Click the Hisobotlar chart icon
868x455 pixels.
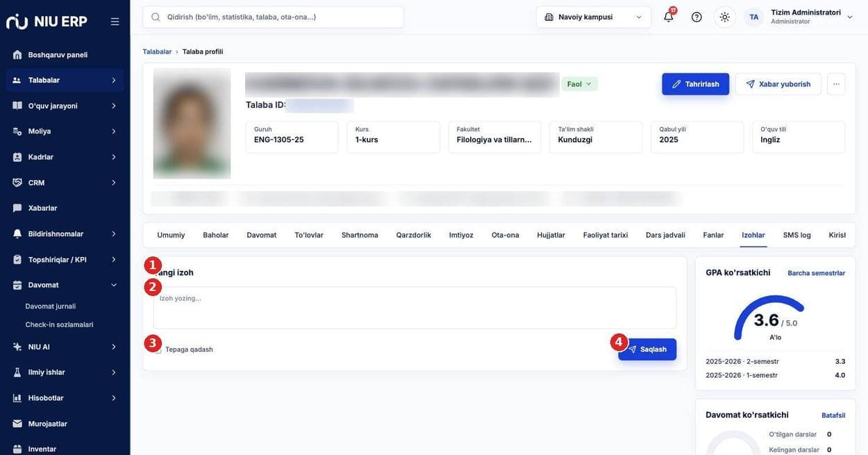click(x=17, y=398)
